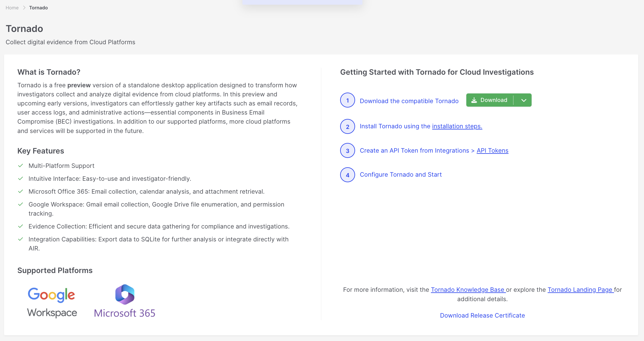
Task: Visit the Tornado Knowledge Base link
Action: pos(468,290)
